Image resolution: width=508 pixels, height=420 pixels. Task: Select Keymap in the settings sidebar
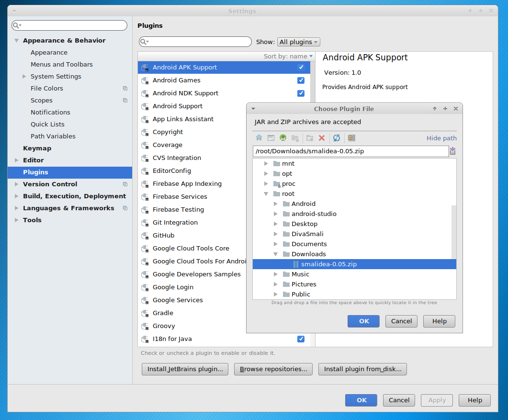point(37,148)
